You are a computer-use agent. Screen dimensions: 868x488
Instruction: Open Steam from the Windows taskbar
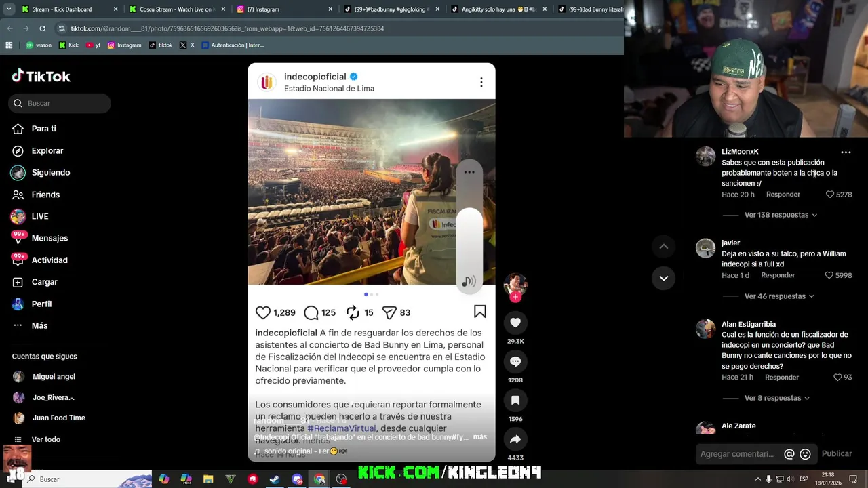pos(275,479)
